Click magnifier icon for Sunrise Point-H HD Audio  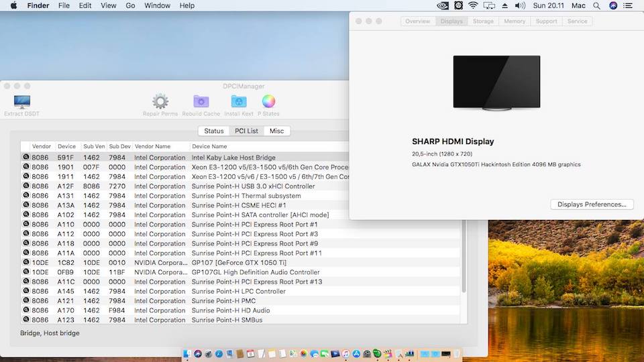pos(26,310)
